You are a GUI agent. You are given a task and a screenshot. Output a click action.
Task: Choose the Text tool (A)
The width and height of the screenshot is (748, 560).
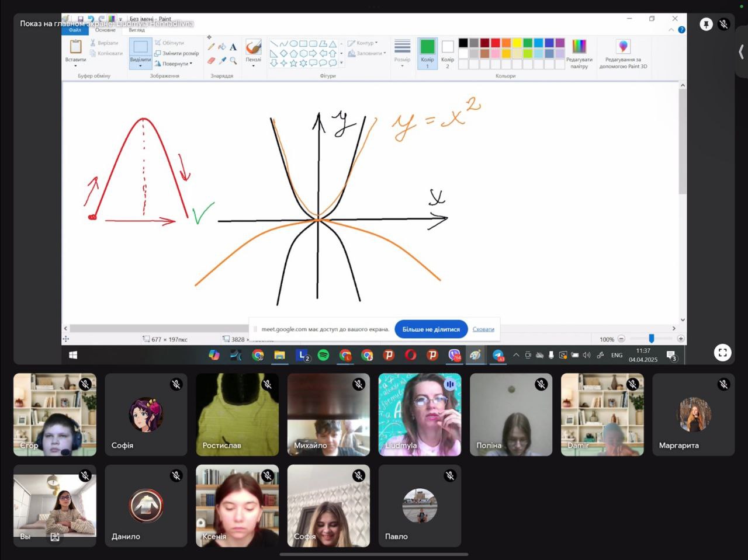tap(233, 47)
